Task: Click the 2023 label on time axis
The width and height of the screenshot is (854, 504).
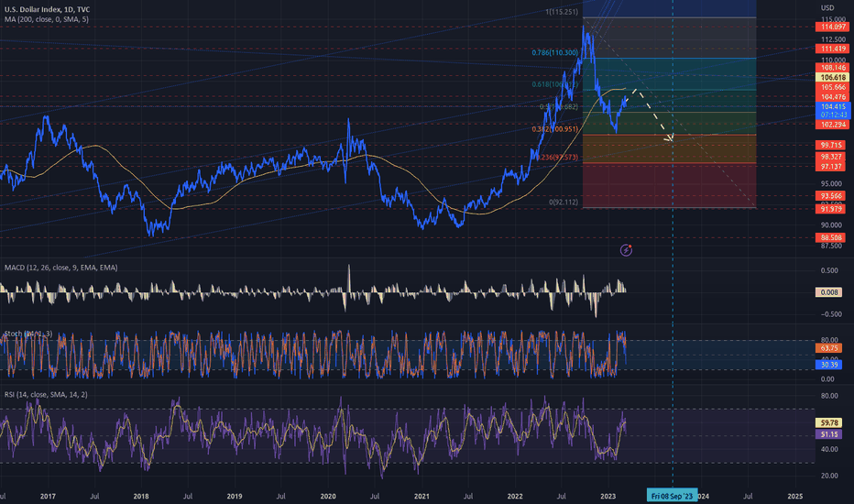Action: (x=608, y=497)
